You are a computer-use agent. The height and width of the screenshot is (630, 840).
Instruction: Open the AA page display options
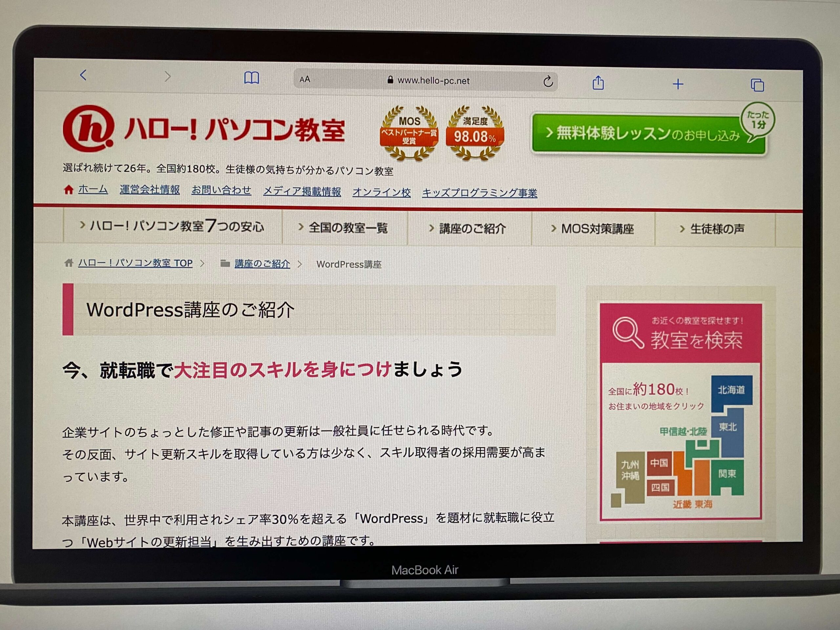(304, 79)
